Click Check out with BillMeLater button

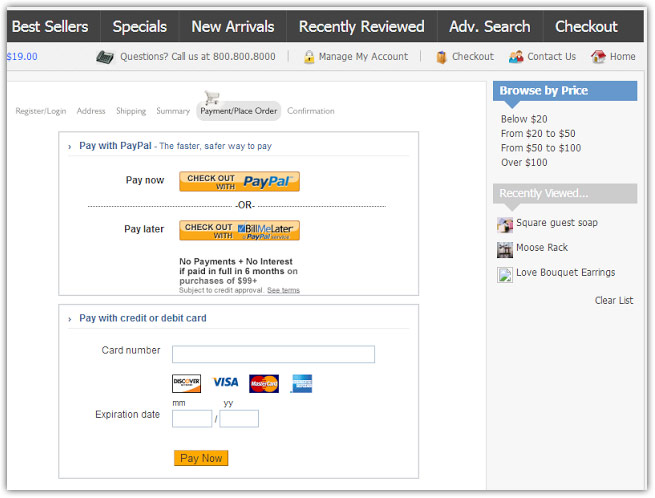(x=239, y=230)
